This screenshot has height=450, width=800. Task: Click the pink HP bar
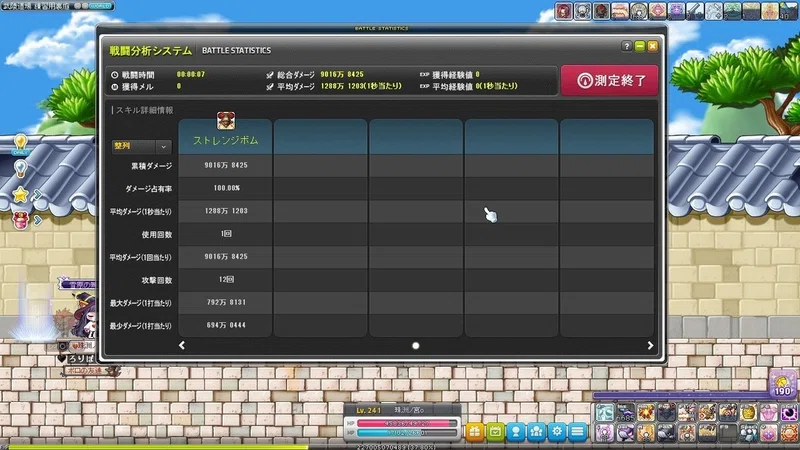coord(407,423)
